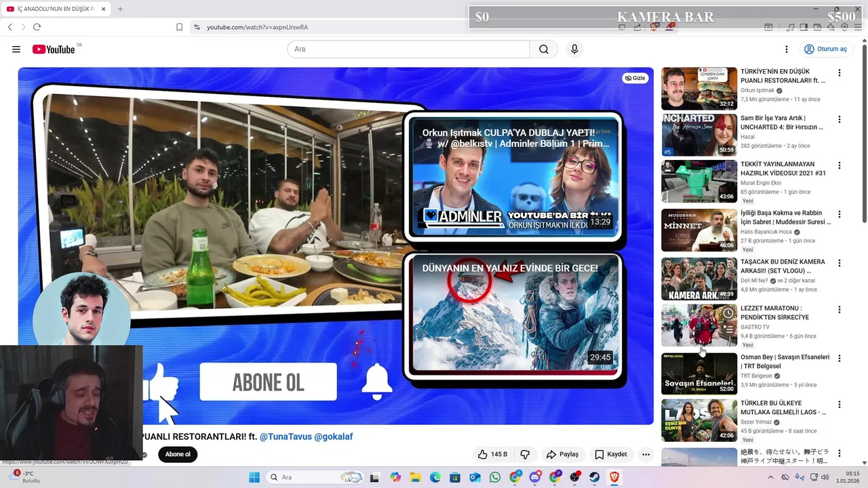Open menu for TAŞACAK BU DENİZ video

tap(840, 263)
